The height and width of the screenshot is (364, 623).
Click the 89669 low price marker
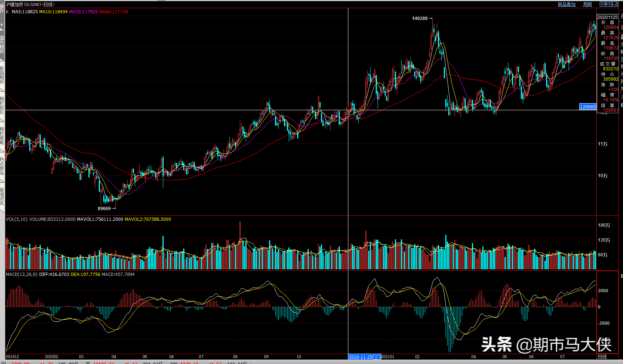coord(104,209)
